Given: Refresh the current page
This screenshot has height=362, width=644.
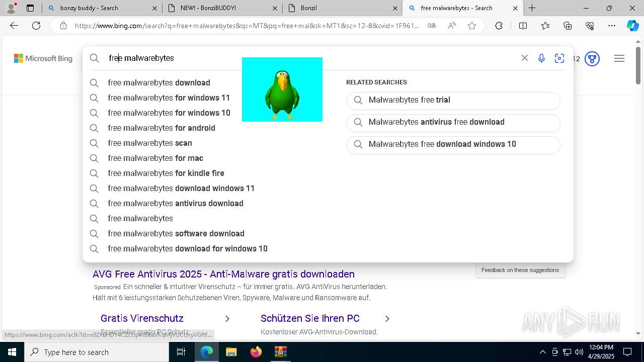Looking at the screenshot, I should click(x=36, y=26).
